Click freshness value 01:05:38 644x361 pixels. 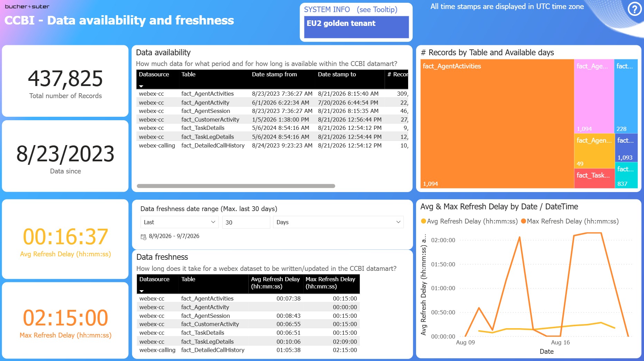(x=288, y=350)
